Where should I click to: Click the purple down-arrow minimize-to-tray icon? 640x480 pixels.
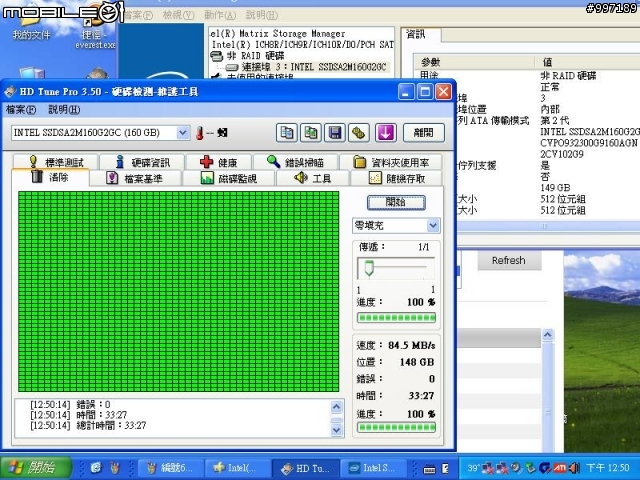click(386, 133)
